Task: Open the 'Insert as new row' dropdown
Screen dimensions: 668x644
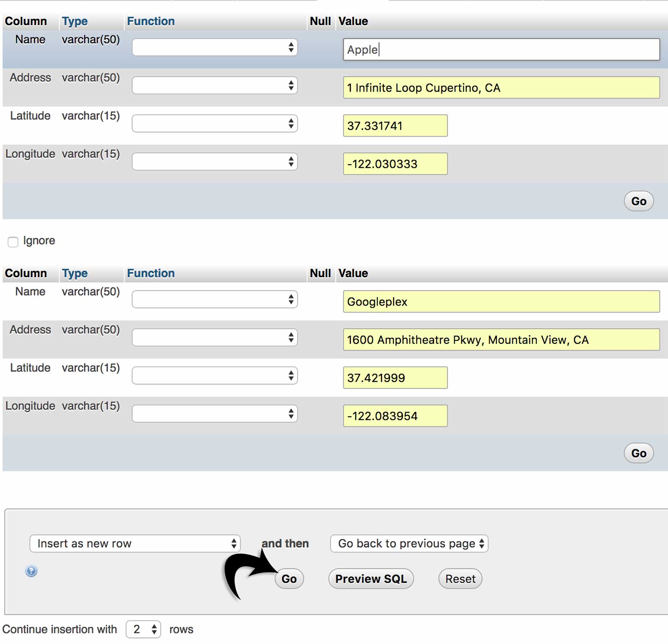Action: [135, 543]
